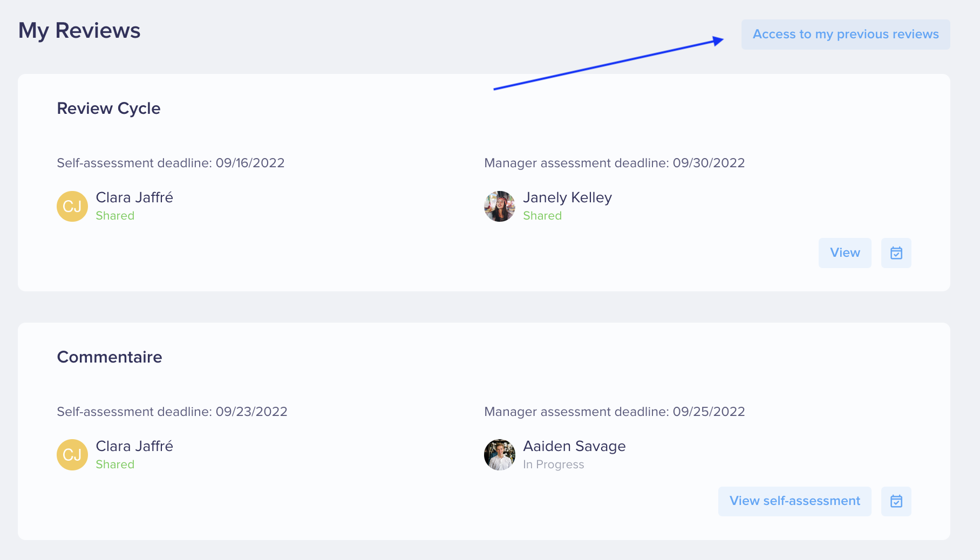The width and height of the screenshot is (980, 560).
Task: Select the Review Cycle heading
Action: tap(109, 108)
